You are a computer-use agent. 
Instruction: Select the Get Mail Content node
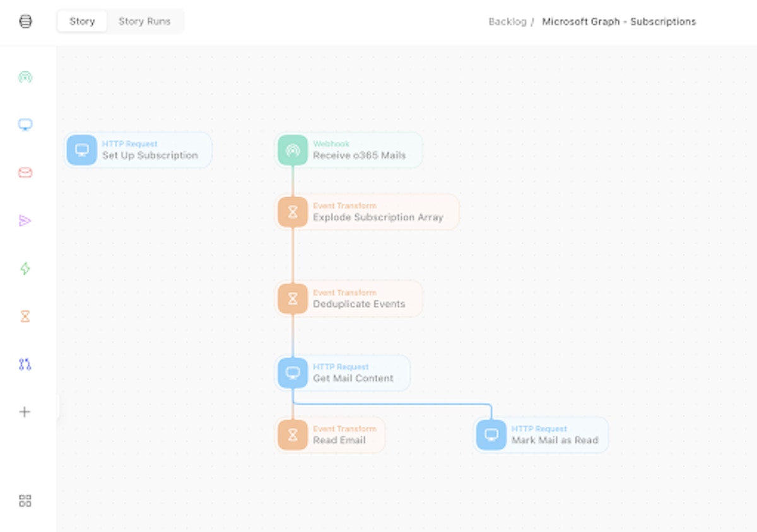tap(343, 373)
